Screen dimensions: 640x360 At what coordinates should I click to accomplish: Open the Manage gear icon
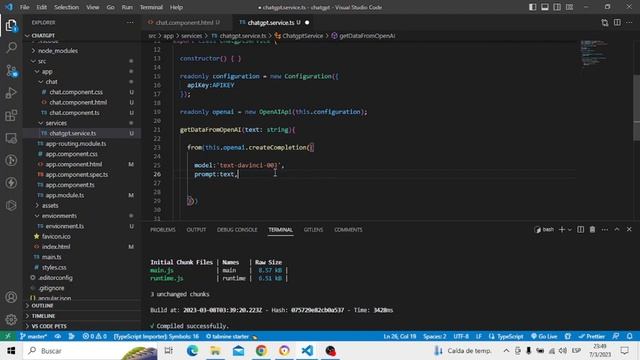[x=11, y=319]
